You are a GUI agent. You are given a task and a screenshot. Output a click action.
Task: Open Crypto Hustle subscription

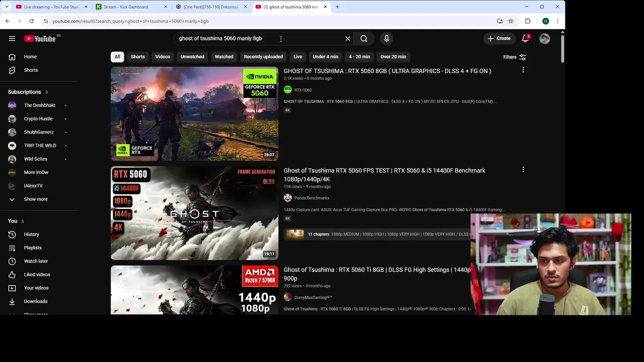point(37,119)
